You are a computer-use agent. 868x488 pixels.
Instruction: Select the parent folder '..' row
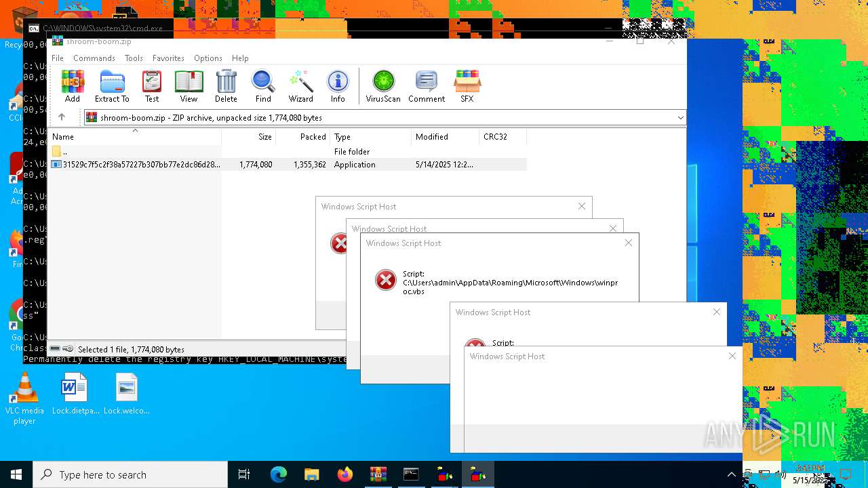[288, 152]
